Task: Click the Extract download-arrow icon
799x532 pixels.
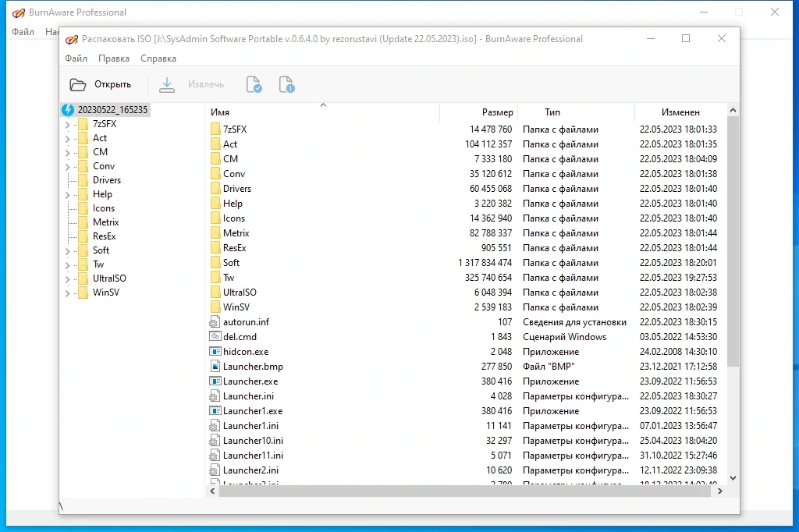Action: (x=167, y=84)
